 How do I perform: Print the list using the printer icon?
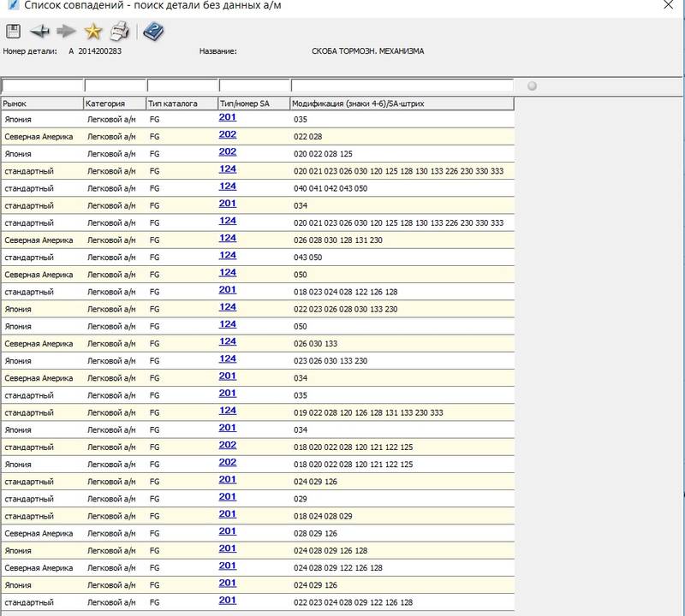[120, 33]
